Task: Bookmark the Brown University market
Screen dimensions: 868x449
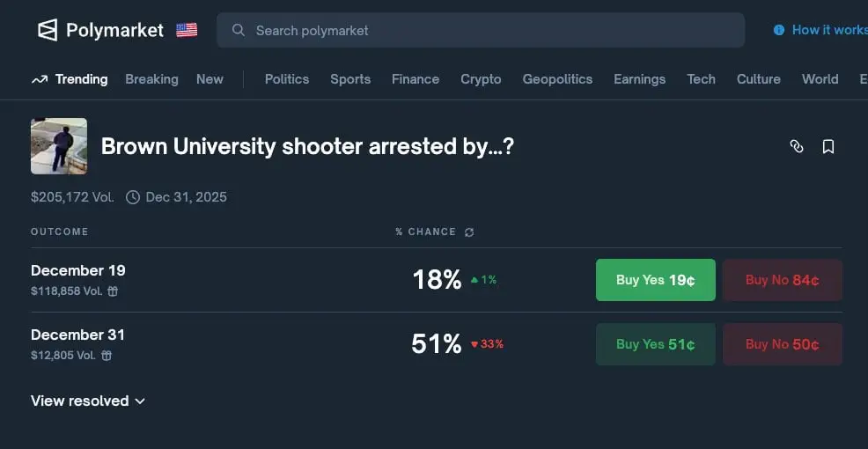Action: pyautogui.click(x=828, y=147)
